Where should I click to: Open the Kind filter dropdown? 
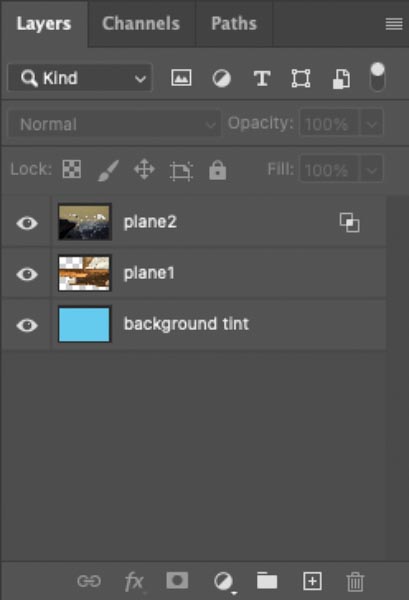[80, 78]
